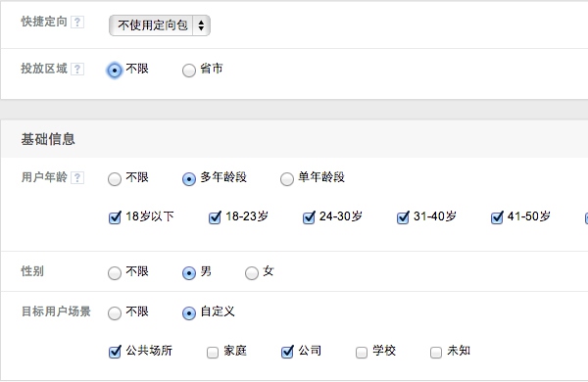588x382 pixels.
Task: Choose 不限 for 用户年龄
Action: (115, 179)
